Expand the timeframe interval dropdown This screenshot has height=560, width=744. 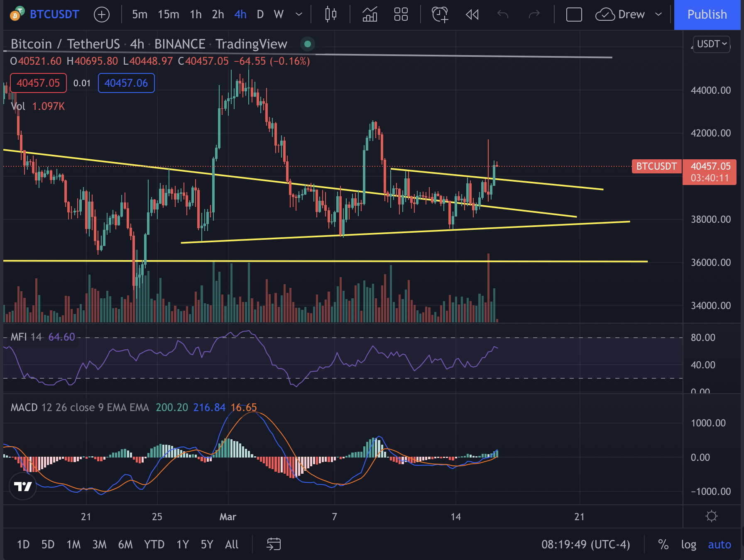[299, 15]
